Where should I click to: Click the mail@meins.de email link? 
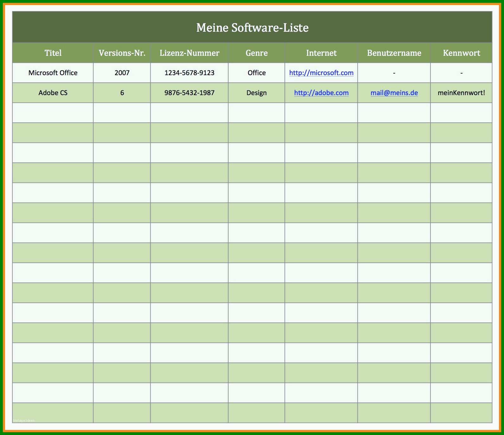[394, 93]
